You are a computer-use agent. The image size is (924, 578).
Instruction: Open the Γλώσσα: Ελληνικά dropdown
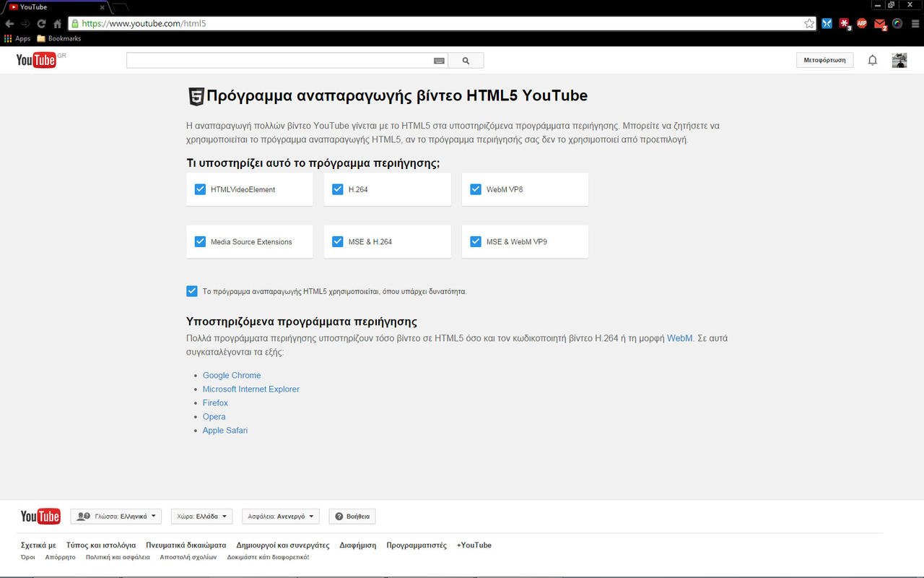[116, 517]
